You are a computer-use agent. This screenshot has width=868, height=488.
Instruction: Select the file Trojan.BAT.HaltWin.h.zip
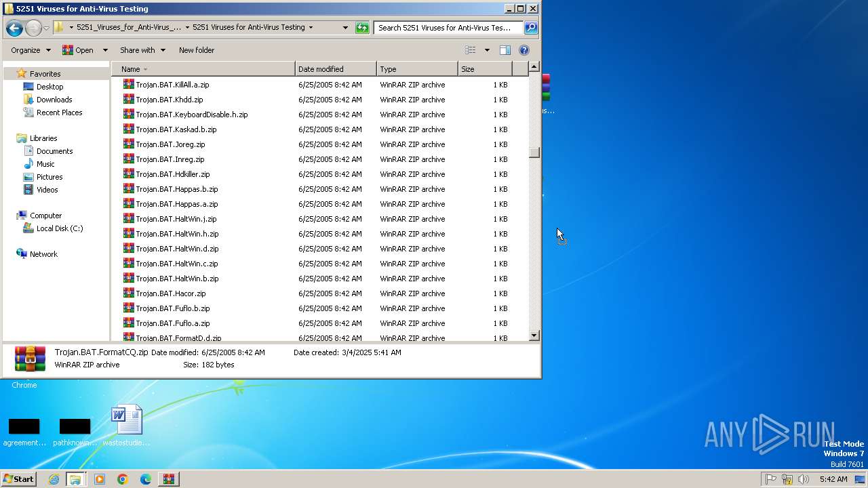[x=177, y=234]
